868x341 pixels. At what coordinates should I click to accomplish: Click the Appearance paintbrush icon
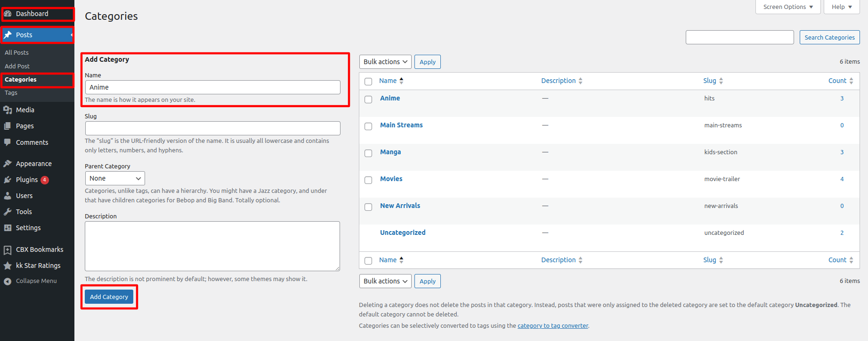pyautogui.click(x=8, y=164)
